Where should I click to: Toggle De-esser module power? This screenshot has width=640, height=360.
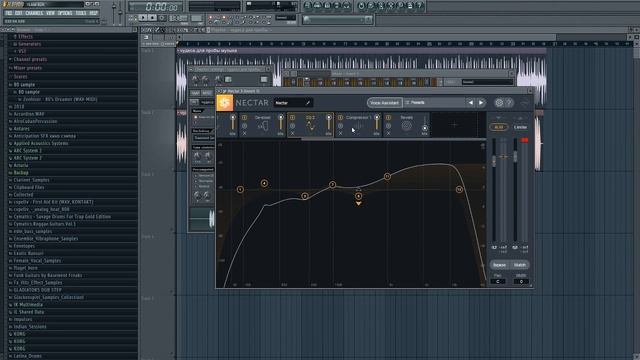tap(244, 118)
